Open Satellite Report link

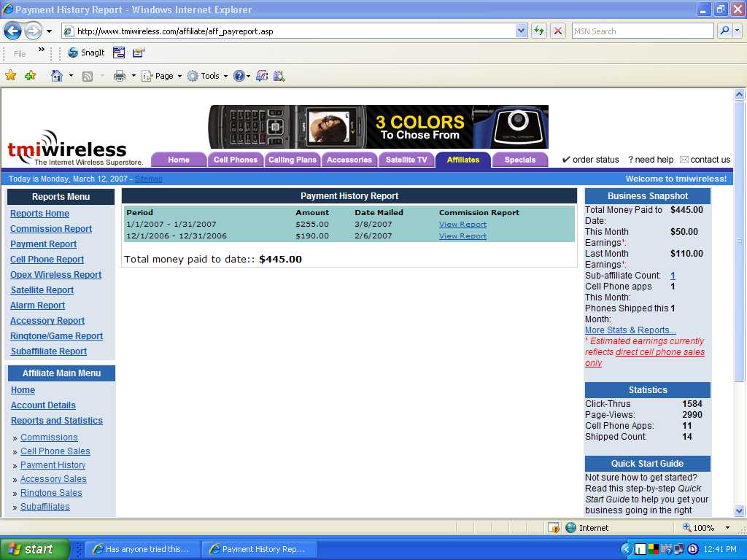point(42,289)
